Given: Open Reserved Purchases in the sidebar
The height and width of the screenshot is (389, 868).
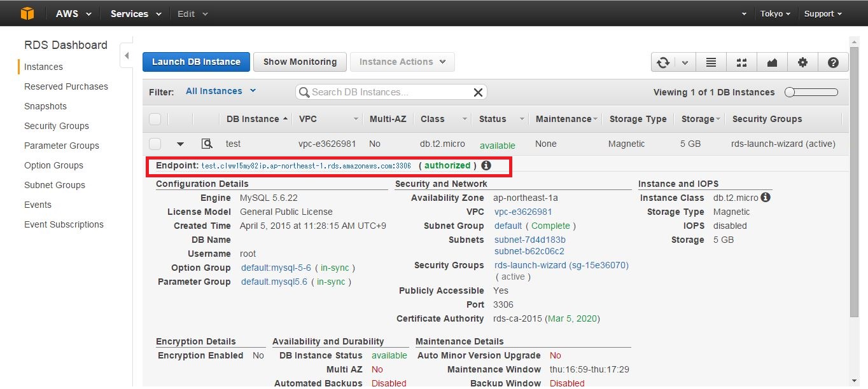Looking at the screenshot, I should tap(66, 86).
